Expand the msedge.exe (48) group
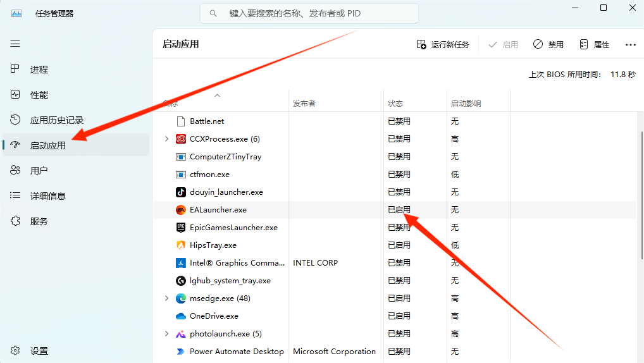Viewport: 644px width, 363px height. pyautogui.click(x=167, y=298)
